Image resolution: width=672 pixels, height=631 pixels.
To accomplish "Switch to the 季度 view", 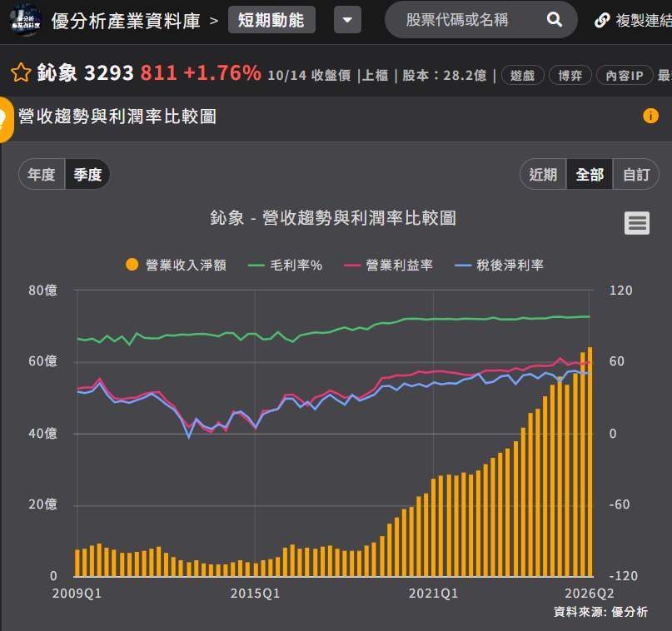I will (x=87, y=174).
